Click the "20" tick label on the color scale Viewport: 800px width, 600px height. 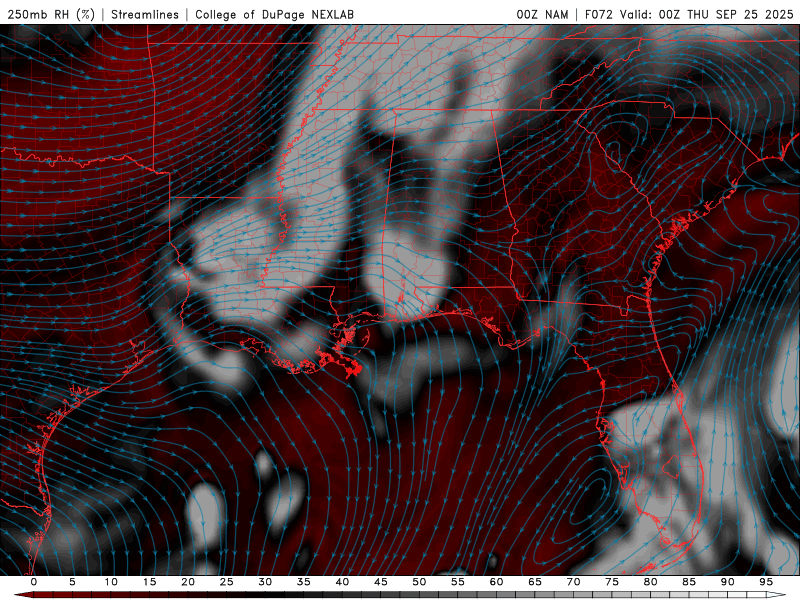point(188,582)
